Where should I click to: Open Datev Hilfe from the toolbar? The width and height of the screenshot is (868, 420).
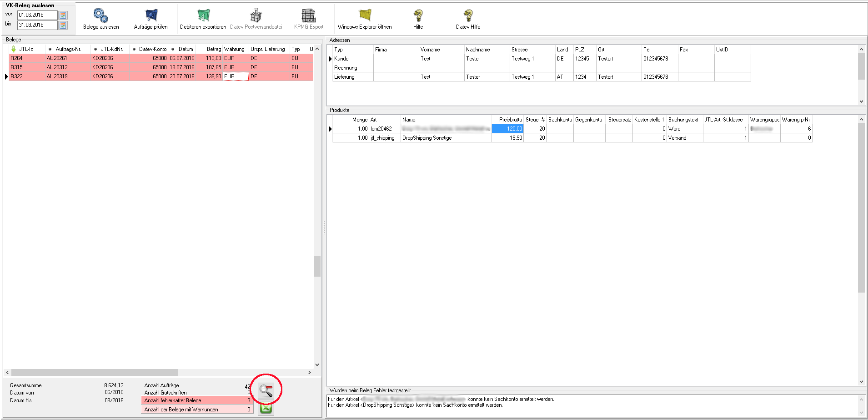point(468,16)
